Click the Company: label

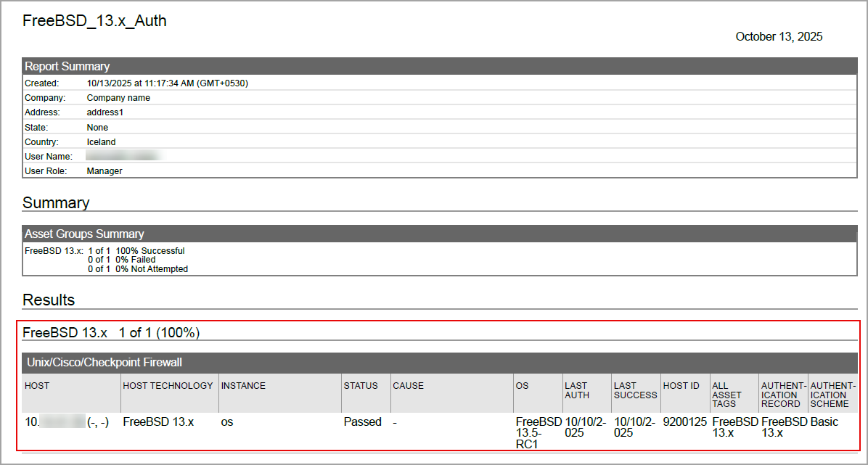[x=45, y=98]
